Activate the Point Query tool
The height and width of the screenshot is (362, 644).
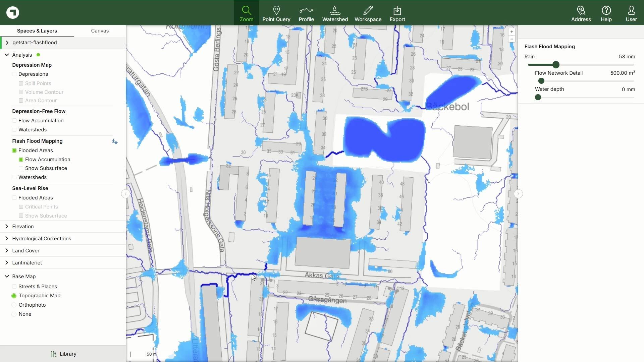click(x=276, y=13)
